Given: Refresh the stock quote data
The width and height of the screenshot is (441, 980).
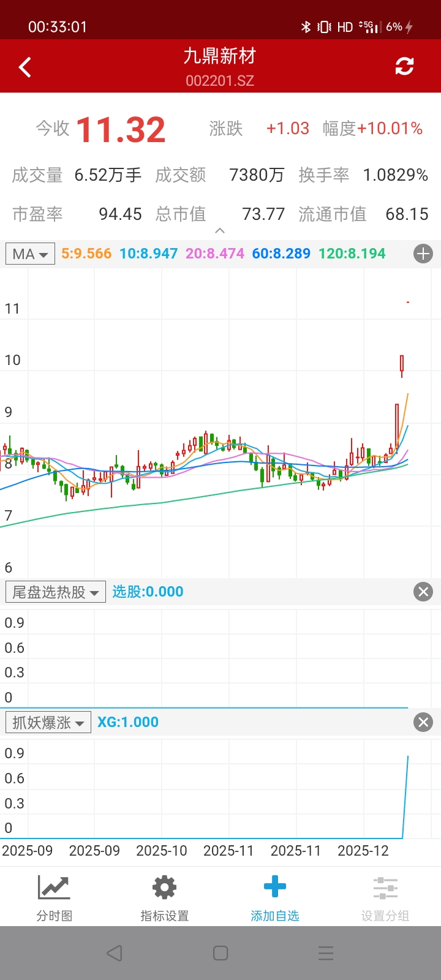Looking at the screenshot, I should pos(404,66).
